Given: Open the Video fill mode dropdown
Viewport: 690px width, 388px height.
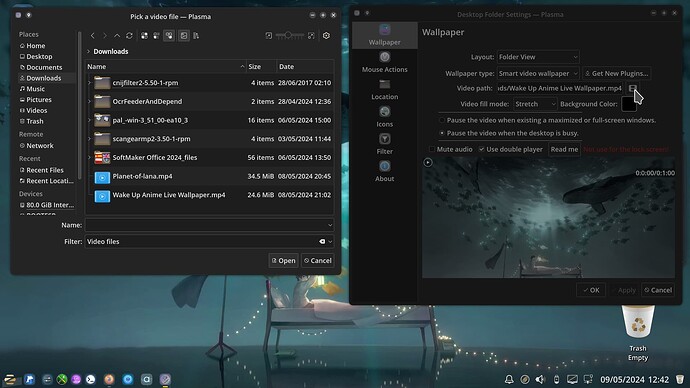Looking at the screenshot, I should click(535, 104).
